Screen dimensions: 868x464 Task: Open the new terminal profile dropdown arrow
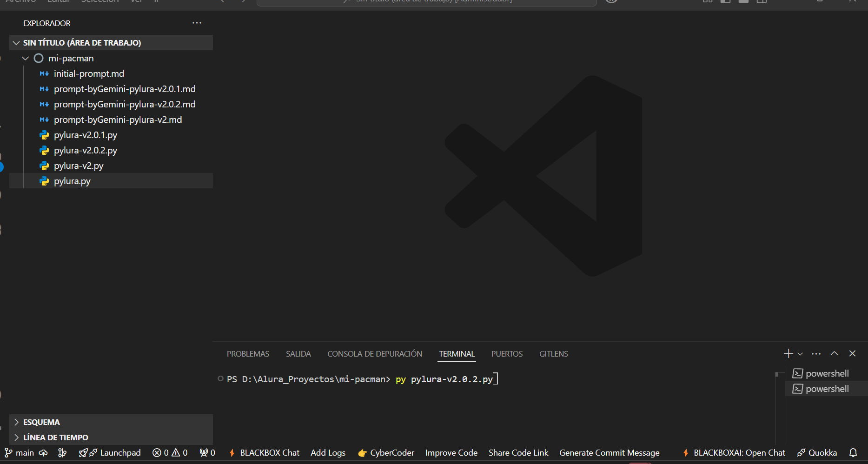800,354
